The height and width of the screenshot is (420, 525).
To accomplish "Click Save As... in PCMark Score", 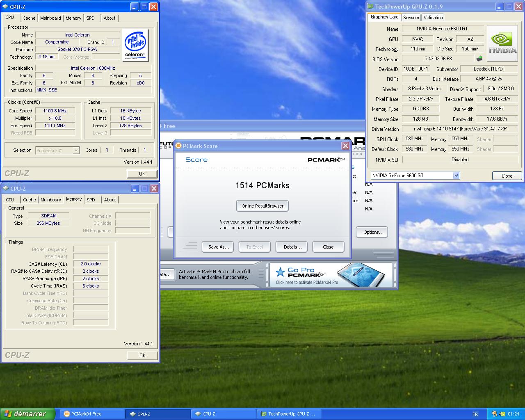I will coord(218,247).
